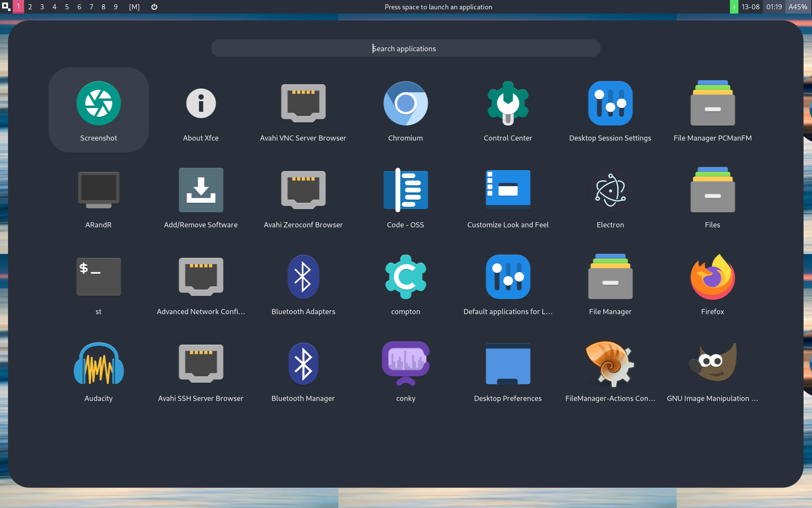Open FileManager-Actions Configuration tool

pos(610,370)
